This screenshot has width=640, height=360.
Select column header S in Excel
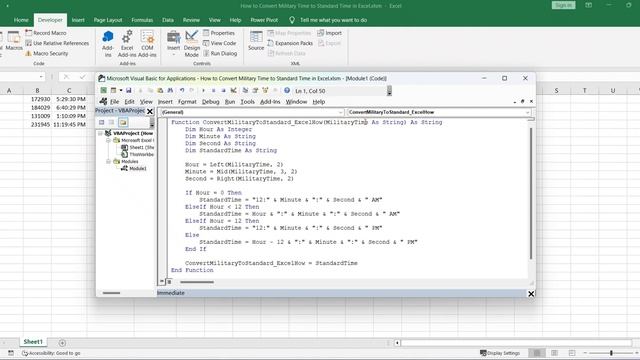(556, 90)
